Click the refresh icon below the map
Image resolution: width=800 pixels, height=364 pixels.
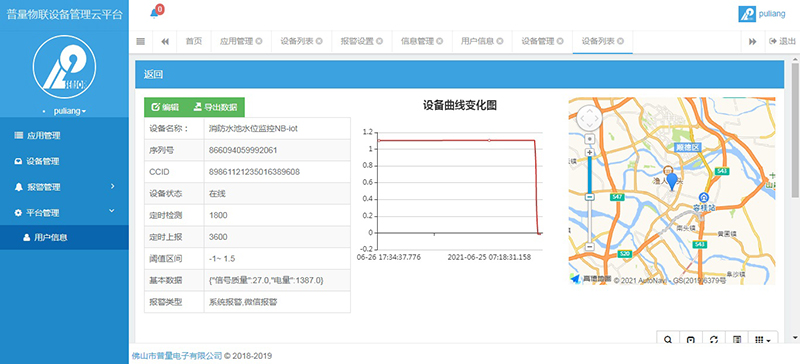tap(714, 339)
